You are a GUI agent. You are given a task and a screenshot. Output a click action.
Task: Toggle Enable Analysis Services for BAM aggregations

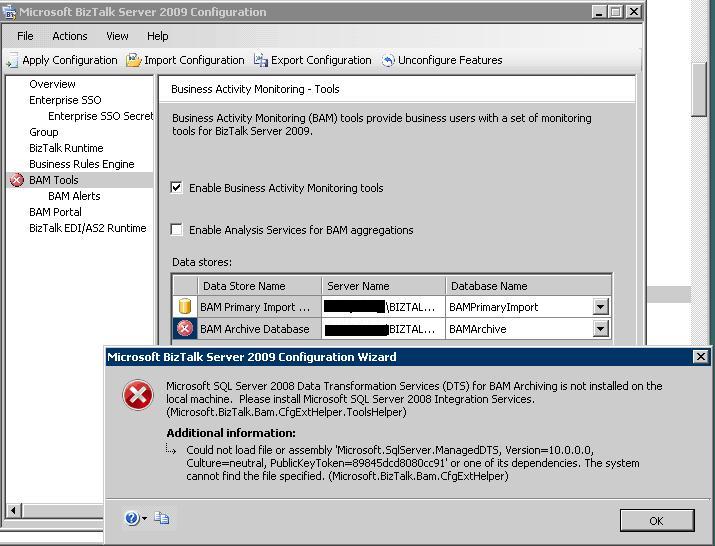click(x=176, y=229)
